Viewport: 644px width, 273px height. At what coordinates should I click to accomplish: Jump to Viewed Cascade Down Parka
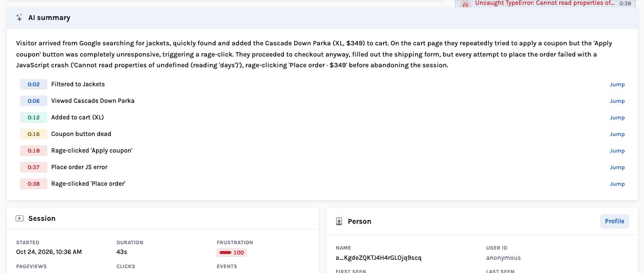pyautogui.click(x=617, y=101)
